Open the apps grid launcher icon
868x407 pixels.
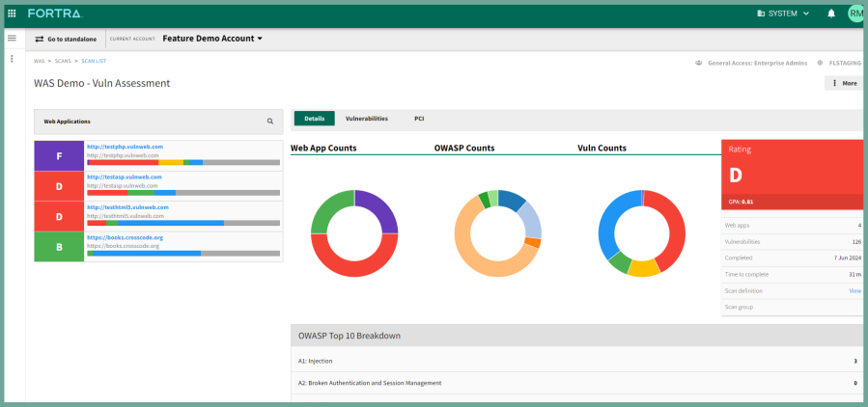12,14
